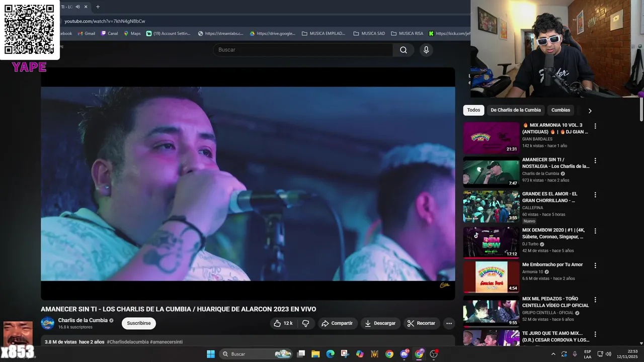Open streamlabs bookmark
This screenshot has width=644, height=362.
[x=220, y=34]
